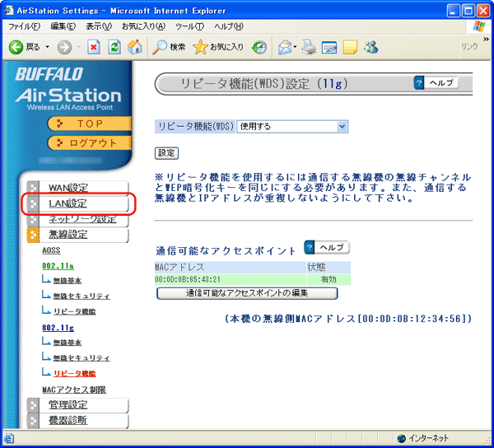Click the 設定 apply button
The image size is (494, 448).
coord(167,152)
